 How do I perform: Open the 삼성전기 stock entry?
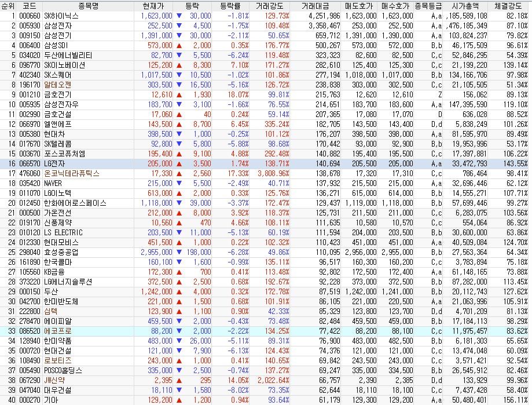pos(58,36)
